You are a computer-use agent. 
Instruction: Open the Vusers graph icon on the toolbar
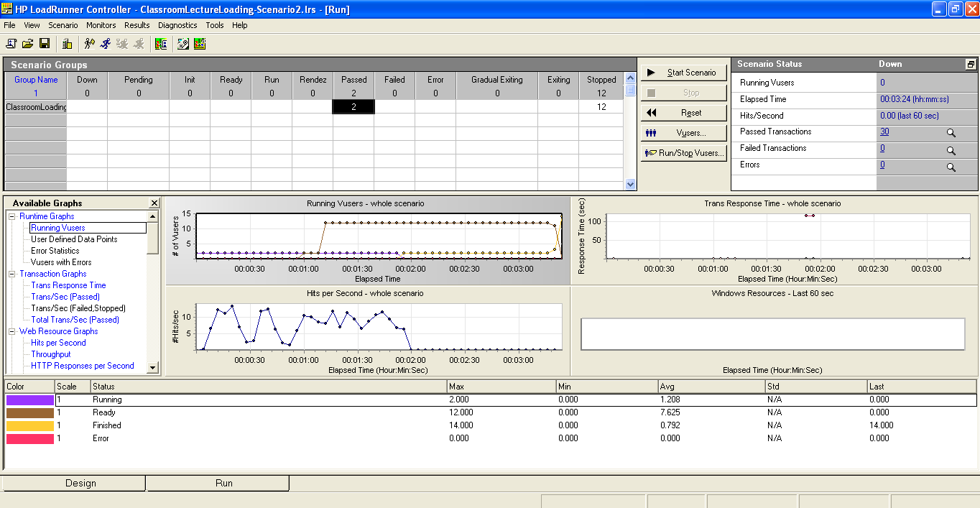[162, 43]
